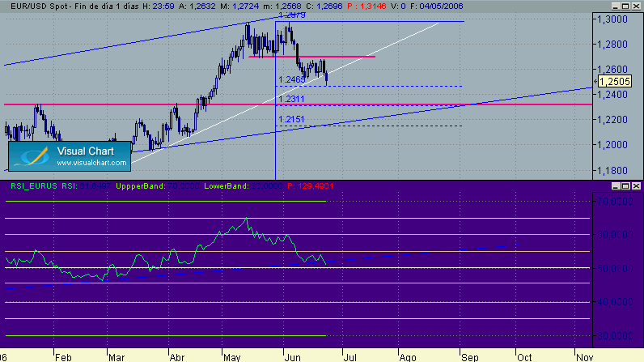The image size is (644, 362).
Task: Click the 1,3000 price axis label
Action: 612,19
